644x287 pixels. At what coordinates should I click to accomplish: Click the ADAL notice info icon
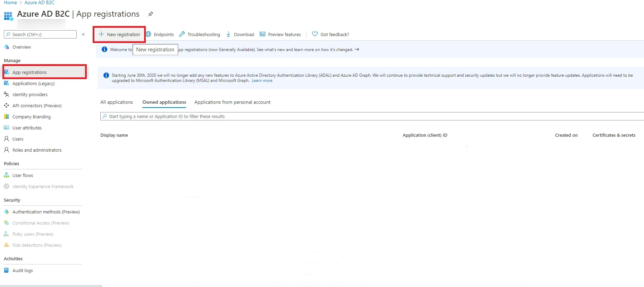(x=106, y=75)
